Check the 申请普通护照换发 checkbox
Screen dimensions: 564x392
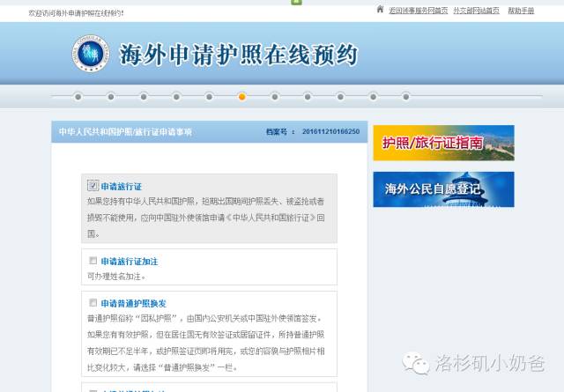pos(93,302)
